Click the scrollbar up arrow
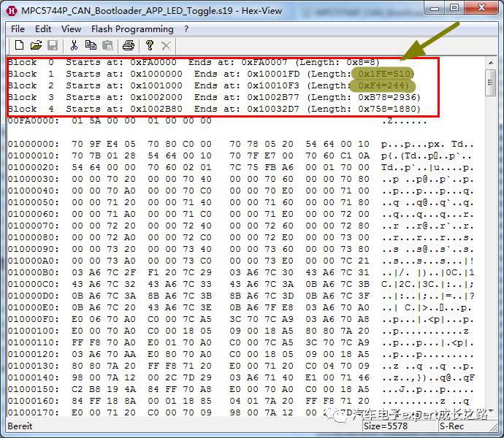504x438 pixels. [x=491, y=63]
